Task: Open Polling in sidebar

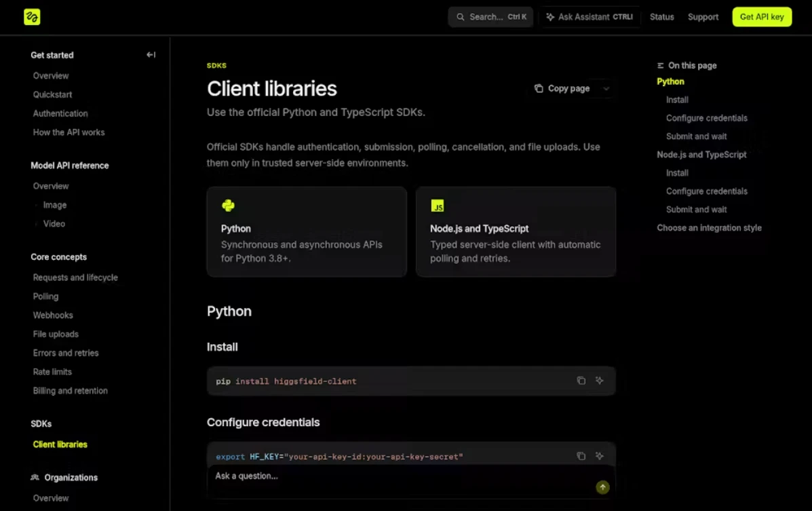Action: click(x=45, y=297)
